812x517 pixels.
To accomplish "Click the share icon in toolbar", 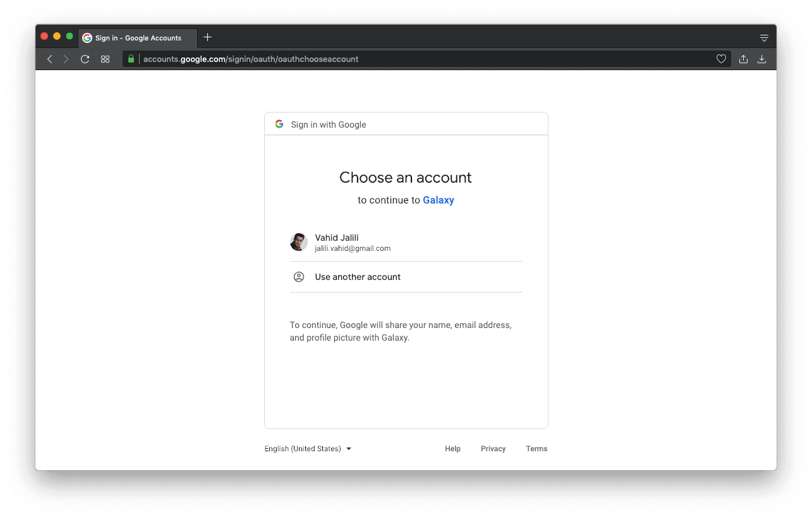I will click(743, 59).
